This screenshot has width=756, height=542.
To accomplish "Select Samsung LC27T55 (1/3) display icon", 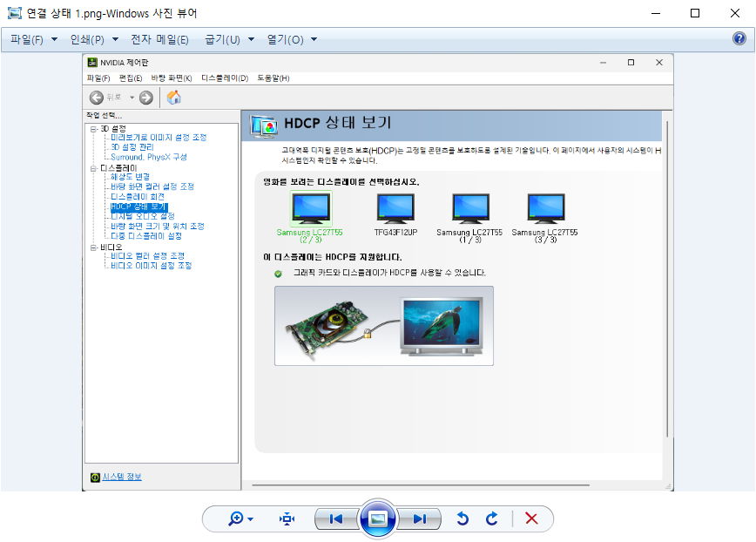I will (470, 208).
